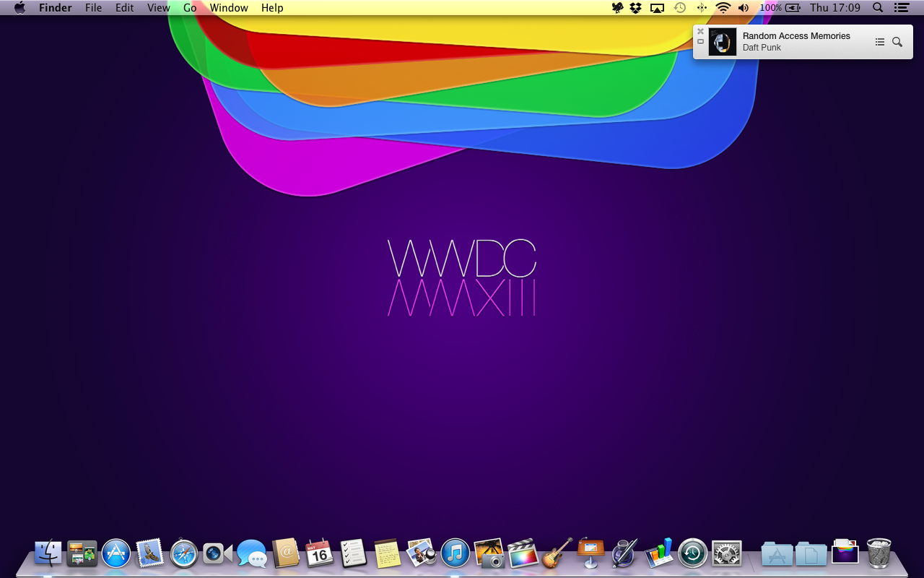Viewport: 924px width, 578px height.
Task: Open the App Store dock icon
Action: (116, 553)
